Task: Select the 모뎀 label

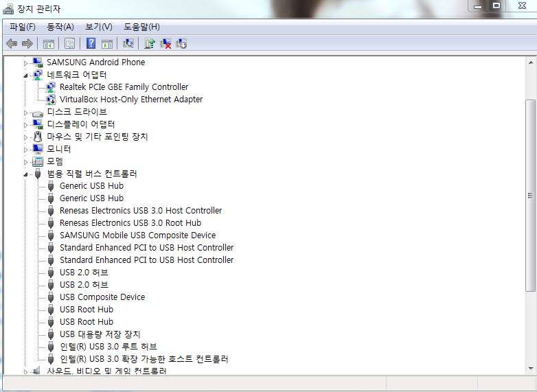Action: click(x=55, y=161)
